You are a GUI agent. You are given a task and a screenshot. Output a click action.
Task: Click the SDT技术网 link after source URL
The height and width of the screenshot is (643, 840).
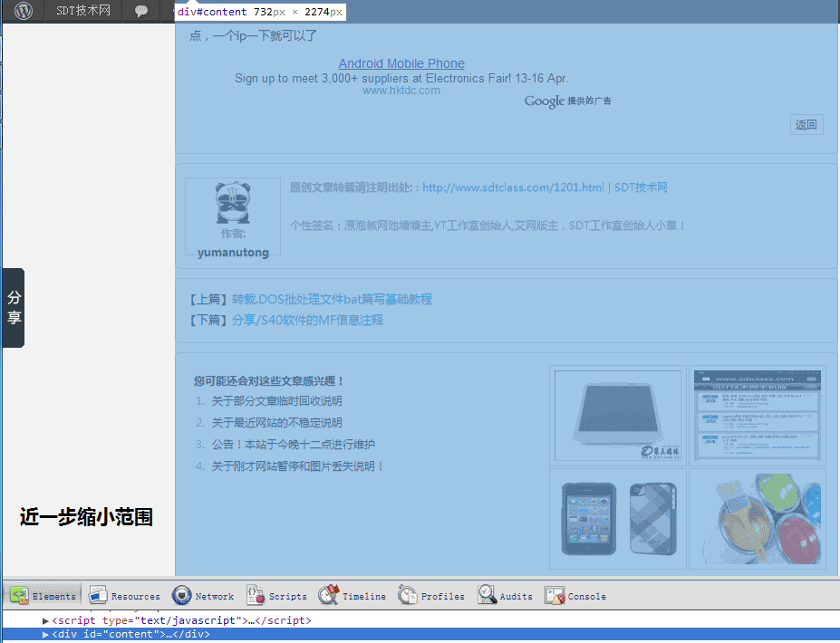pyautogui.click(x=641, y=187)
